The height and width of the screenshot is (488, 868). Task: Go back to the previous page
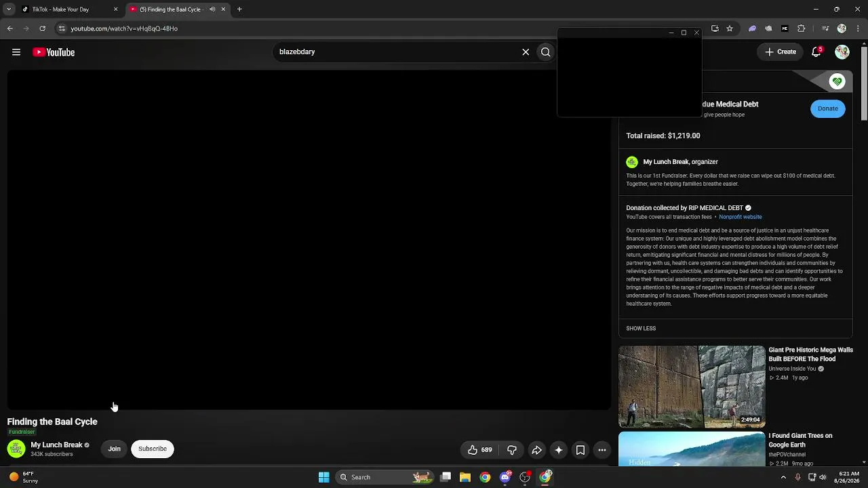[x=9, y=28]
